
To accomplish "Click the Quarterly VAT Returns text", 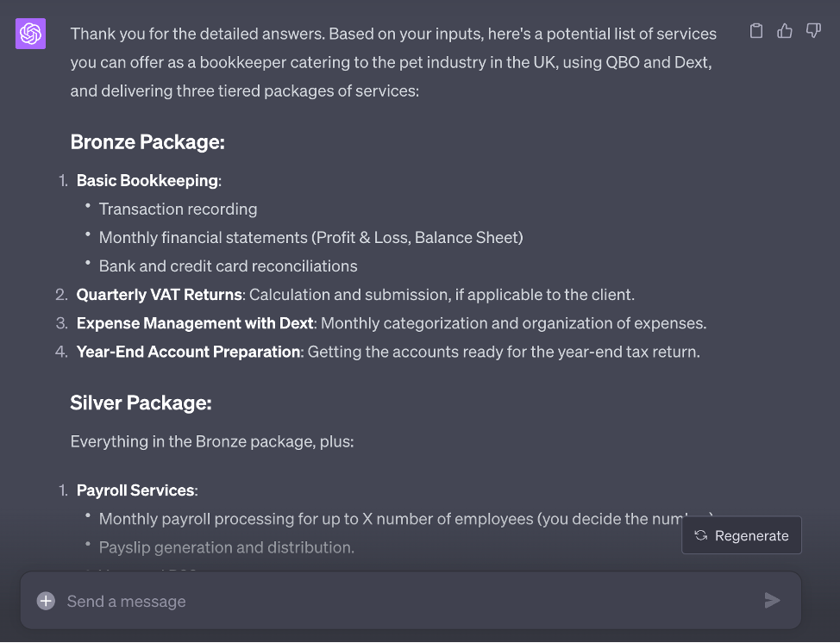I will [x=159, y=295].
